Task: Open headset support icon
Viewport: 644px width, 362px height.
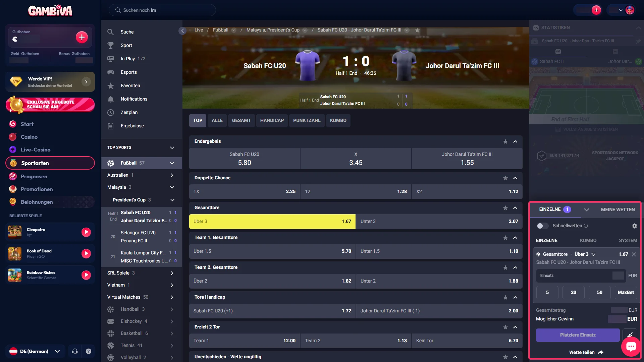Action: pyautogui.click(x=75, y=351)
